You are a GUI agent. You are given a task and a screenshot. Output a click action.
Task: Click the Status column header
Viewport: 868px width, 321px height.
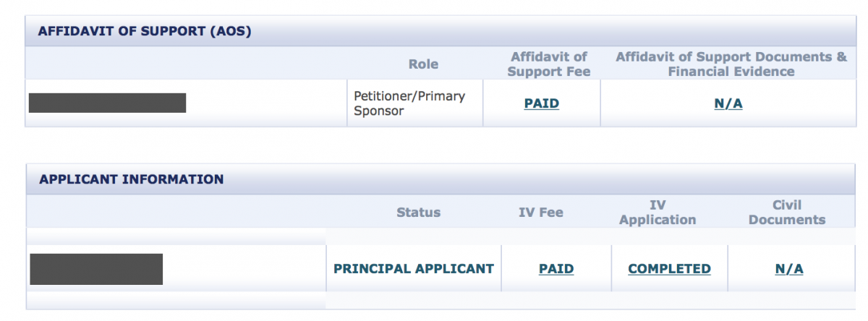click(x=418, y=213)
